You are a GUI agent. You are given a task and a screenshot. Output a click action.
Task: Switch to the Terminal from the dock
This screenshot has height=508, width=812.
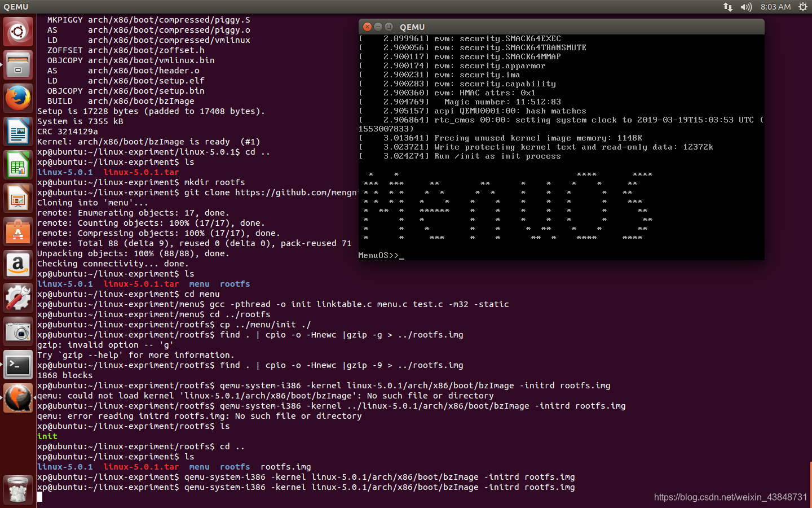click(18, 365)
